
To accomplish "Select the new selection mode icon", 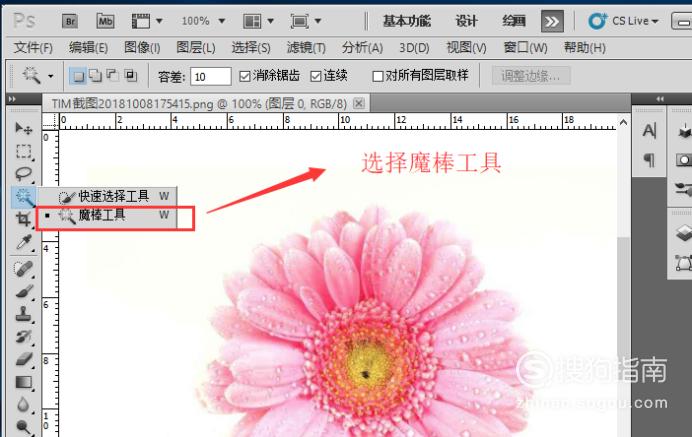I will 78,76.
